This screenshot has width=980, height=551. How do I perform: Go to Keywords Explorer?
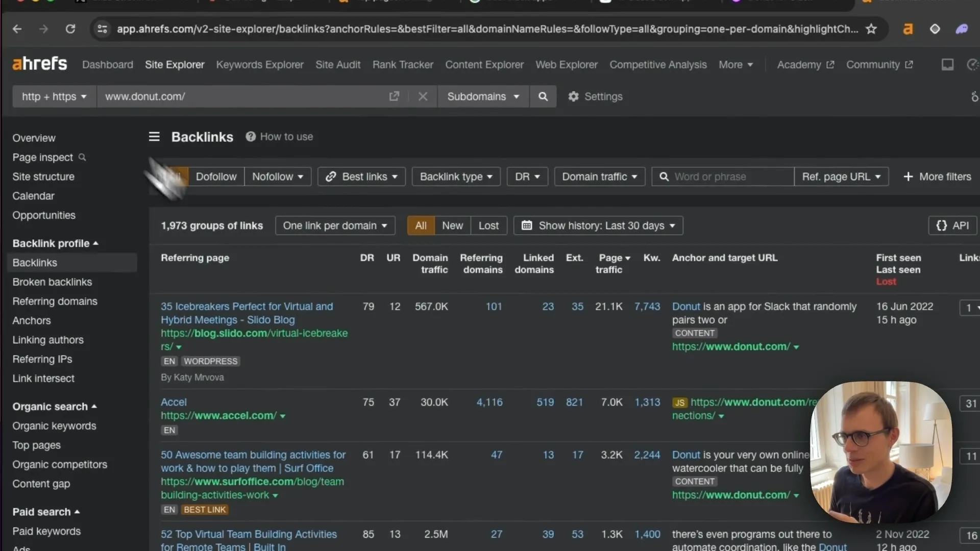(260, 65)
